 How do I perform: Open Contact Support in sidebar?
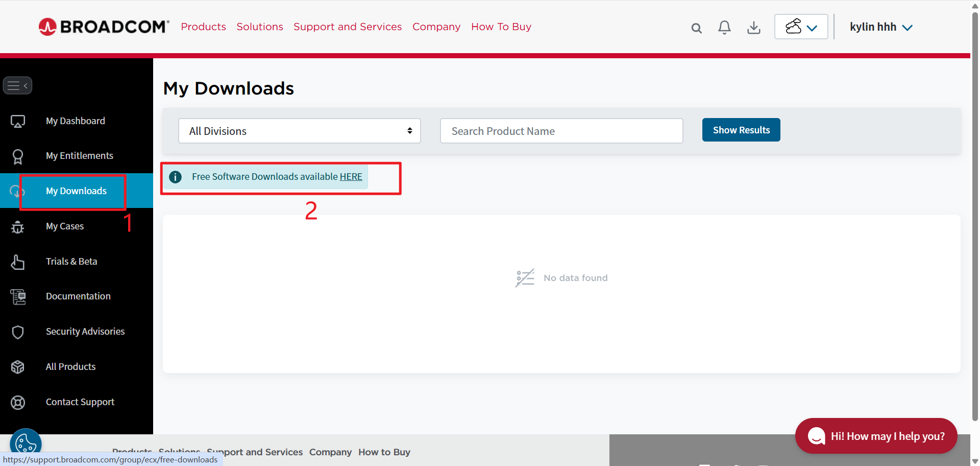80,402
